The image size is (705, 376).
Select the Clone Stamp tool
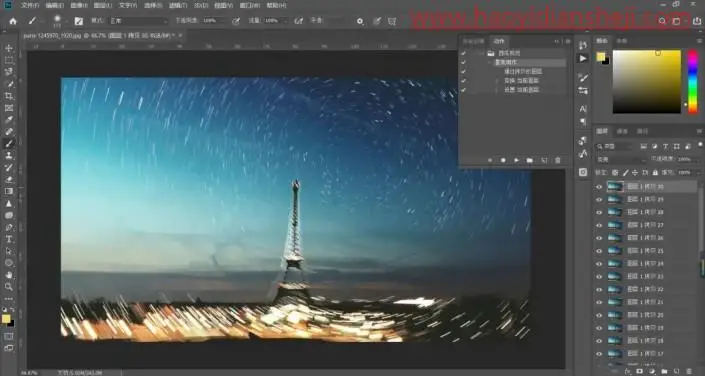[x=9, y=155]
